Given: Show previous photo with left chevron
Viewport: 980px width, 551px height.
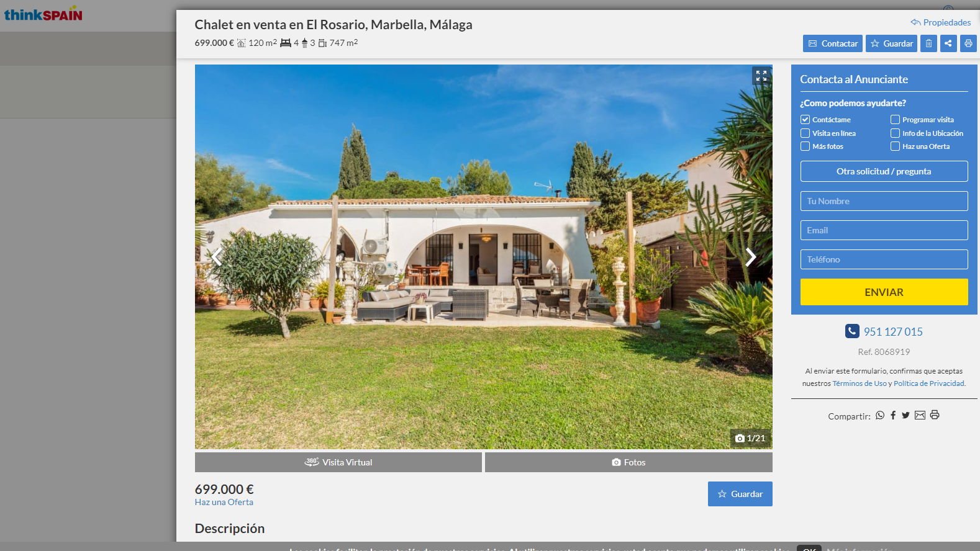Looking at the screenshot, I should 216,257.
